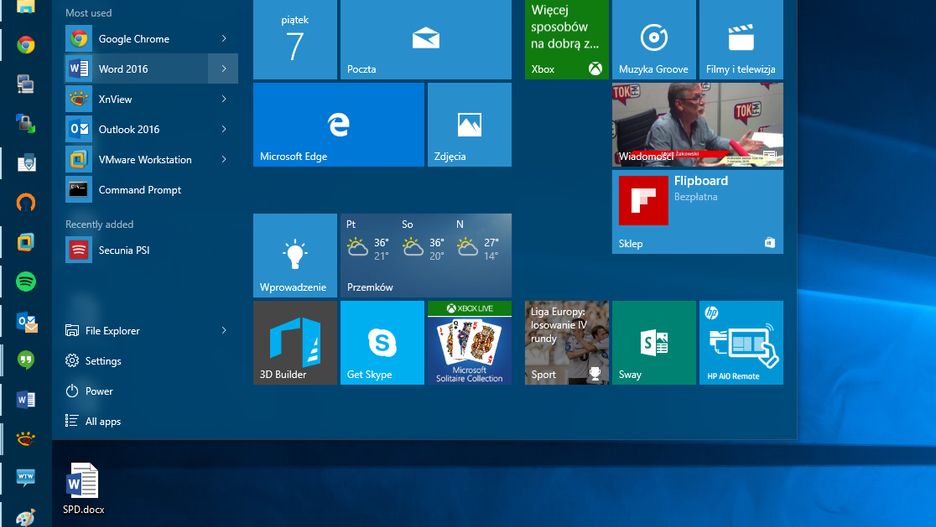Open the Wiadomości news live tile
The image size is (936, 527).
click(x=697, y=125)
